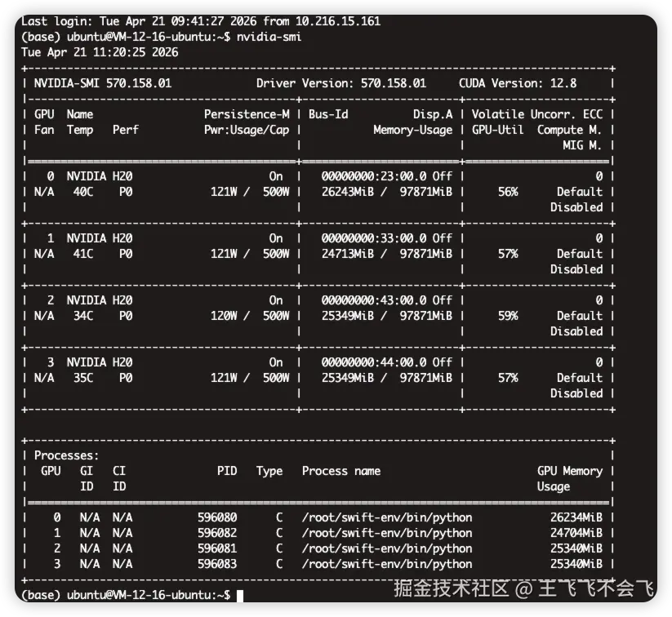The width and height of the screenshot is (672, 617).
Task: Click the 56% GPU utilization value
Action: (x=508, y=192)
